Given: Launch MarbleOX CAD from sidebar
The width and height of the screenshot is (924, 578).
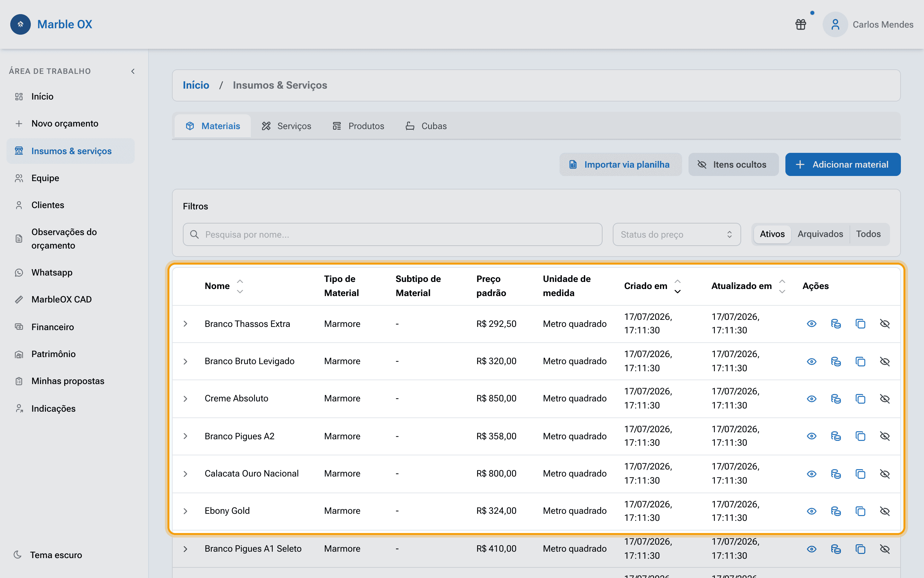Looking at the screenshot, I should [x=71, y=299].
